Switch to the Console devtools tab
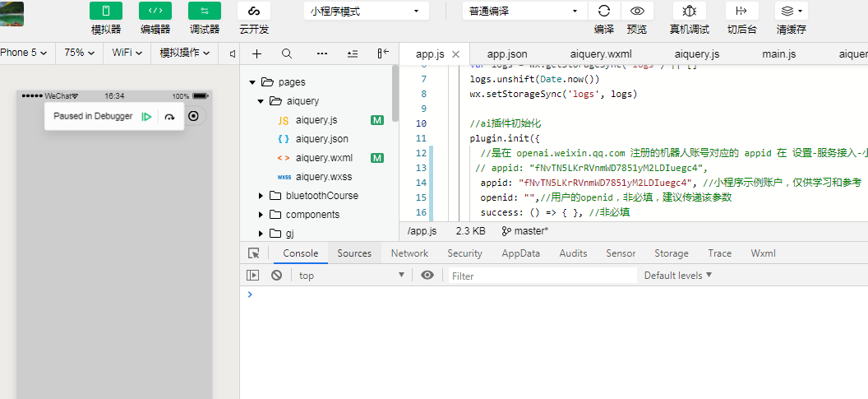 (x=301, y=253)
